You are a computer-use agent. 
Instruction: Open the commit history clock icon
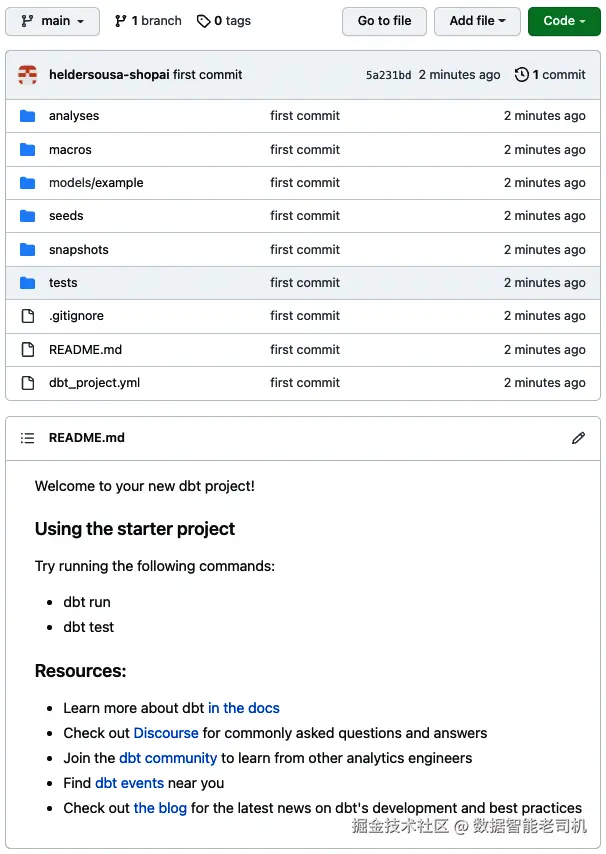coord(522,75)
